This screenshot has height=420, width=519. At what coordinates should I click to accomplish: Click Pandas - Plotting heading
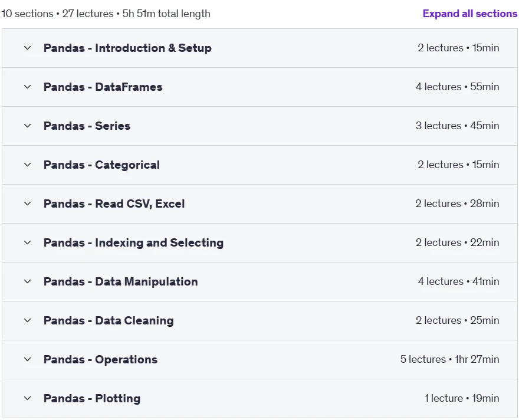coord(91,399)
